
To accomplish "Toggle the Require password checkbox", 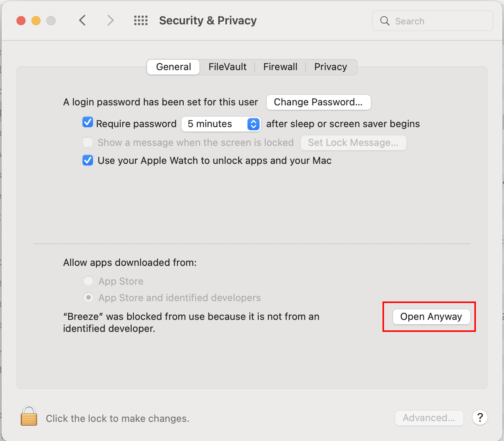I will (88, 123).
